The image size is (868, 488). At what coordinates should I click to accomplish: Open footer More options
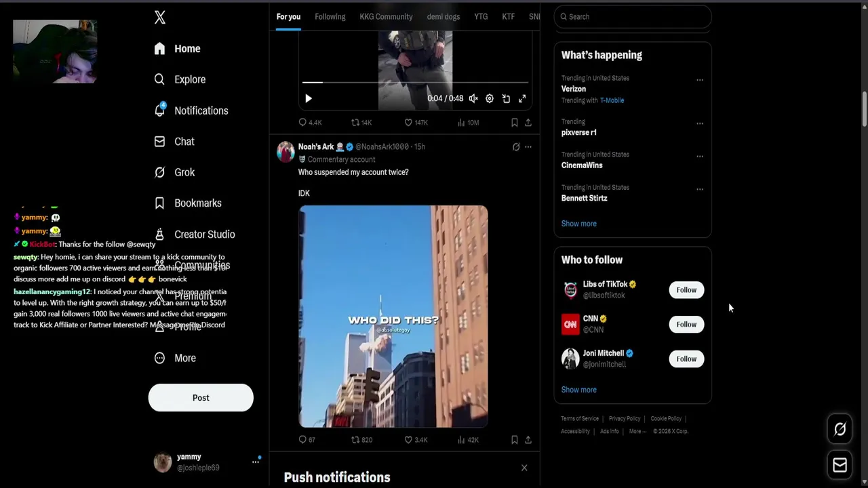click(637, 431)
